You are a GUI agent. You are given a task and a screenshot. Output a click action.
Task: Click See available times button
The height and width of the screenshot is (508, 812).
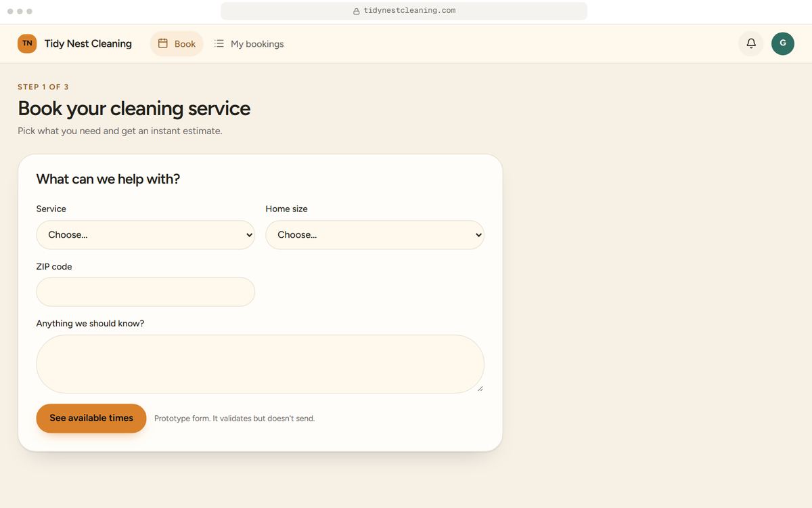pyautogui.click(x=91, y=418)
